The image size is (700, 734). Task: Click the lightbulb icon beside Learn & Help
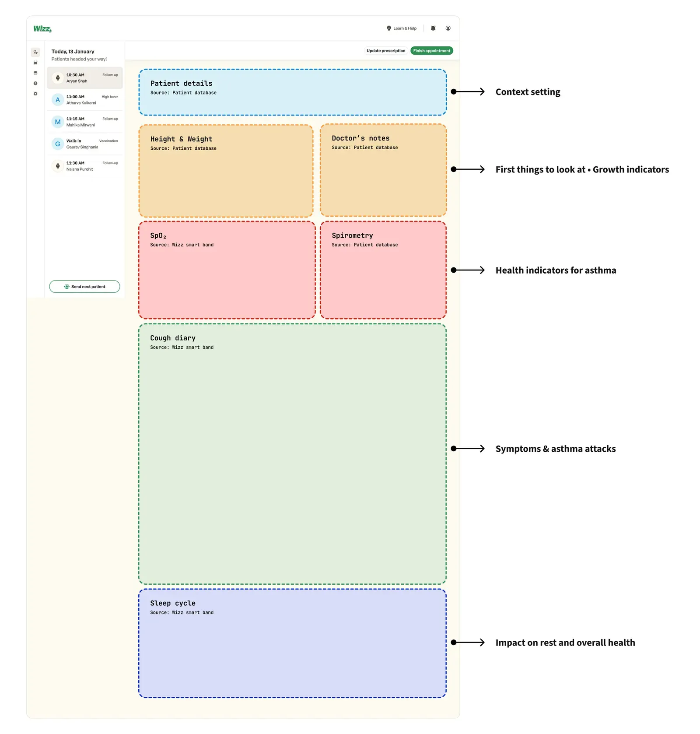tap(389, 28)
